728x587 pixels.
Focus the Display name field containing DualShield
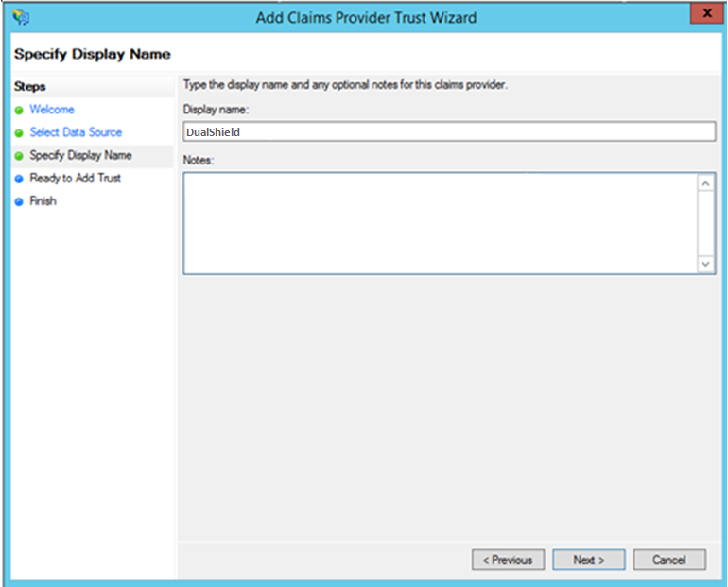449,132
